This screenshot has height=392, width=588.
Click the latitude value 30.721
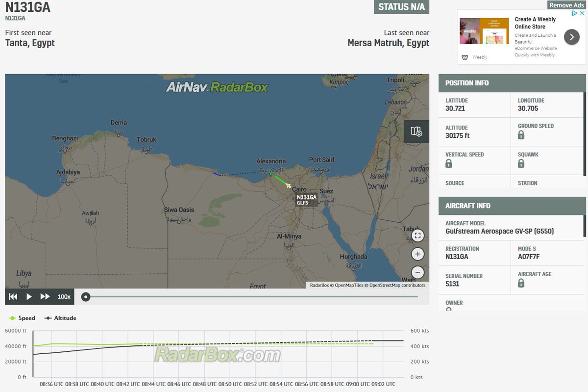[x=455, y=108]
